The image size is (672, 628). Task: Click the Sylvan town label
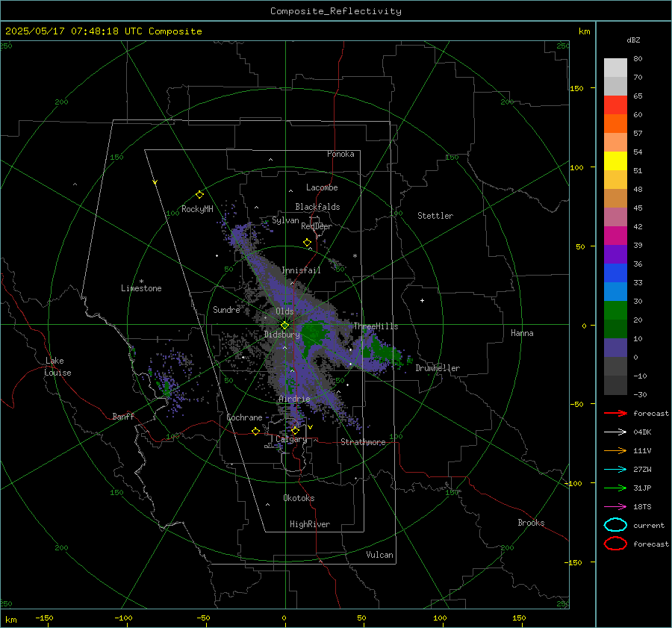(x=285, y=220)
